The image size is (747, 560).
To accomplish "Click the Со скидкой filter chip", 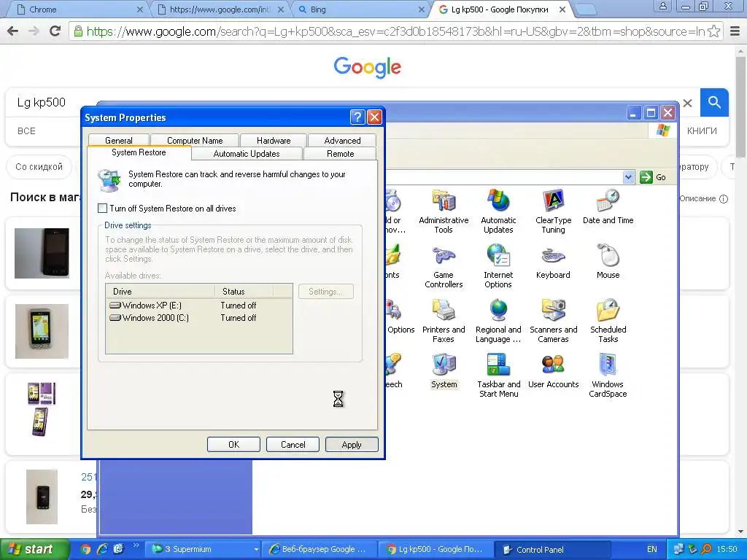I will (39, 167).
